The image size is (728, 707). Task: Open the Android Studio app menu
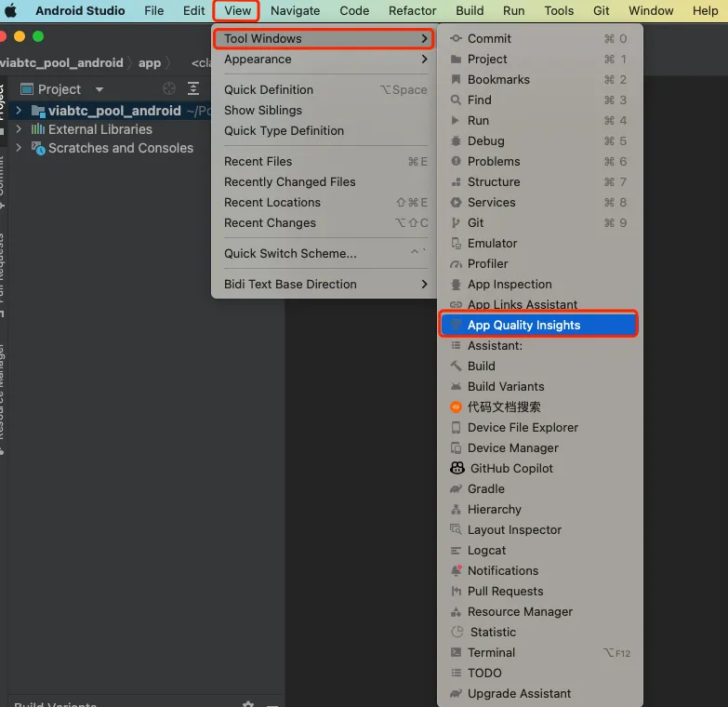pyautogui.click(x=80, y=10)
